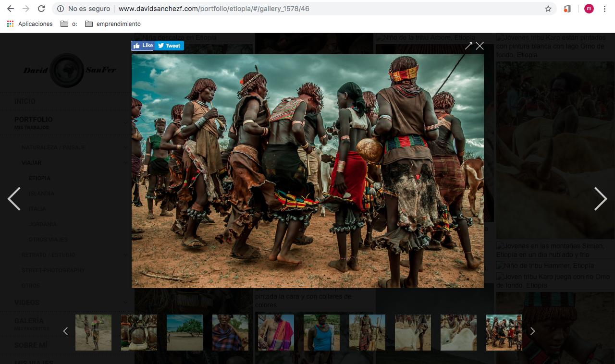The width and height of the screenshot is (615, 364).
Task: Reload the page
Action: pyautogui.click(x=41, y=9)
